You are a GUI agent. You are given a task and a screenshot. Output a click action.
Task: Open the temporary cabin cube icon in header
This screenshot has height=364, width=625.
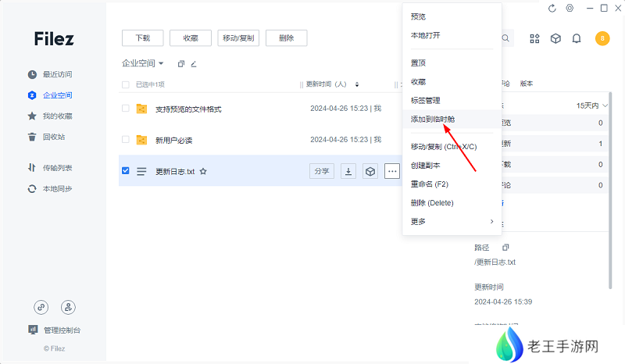pyautogui.click(x=555, y=39)
